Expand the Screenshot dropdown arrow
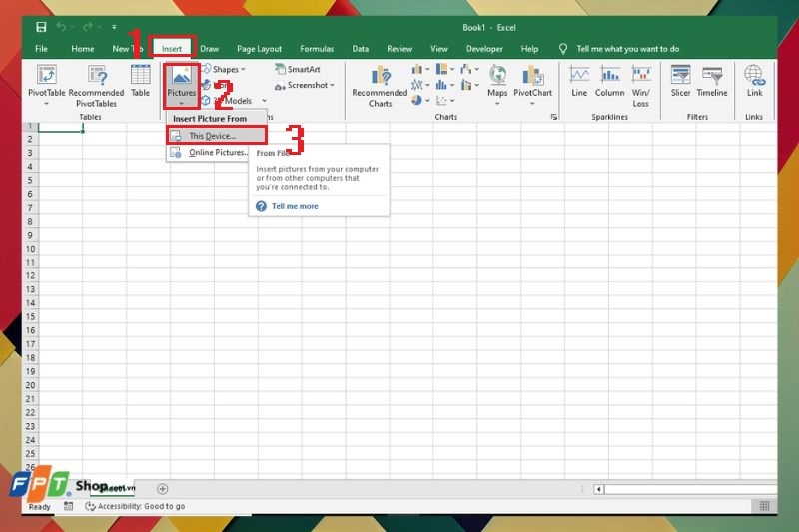 tap(332, 85)
